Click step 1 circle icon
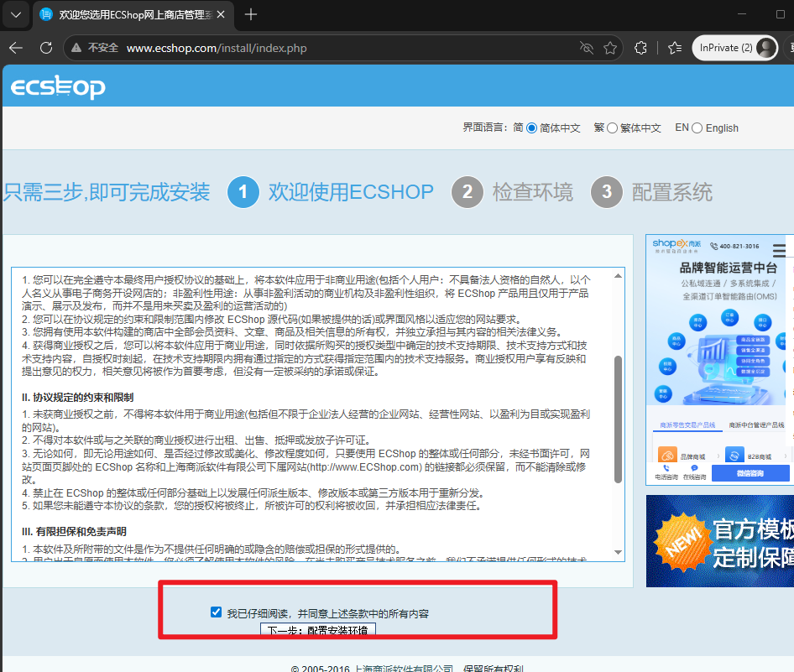The height and width of the screenshot is (672, 794). tap(243, 192)
